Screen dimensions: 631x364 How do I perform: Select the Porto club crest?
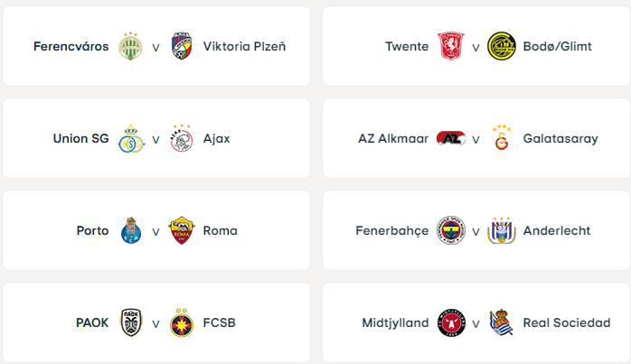[131, 231]
